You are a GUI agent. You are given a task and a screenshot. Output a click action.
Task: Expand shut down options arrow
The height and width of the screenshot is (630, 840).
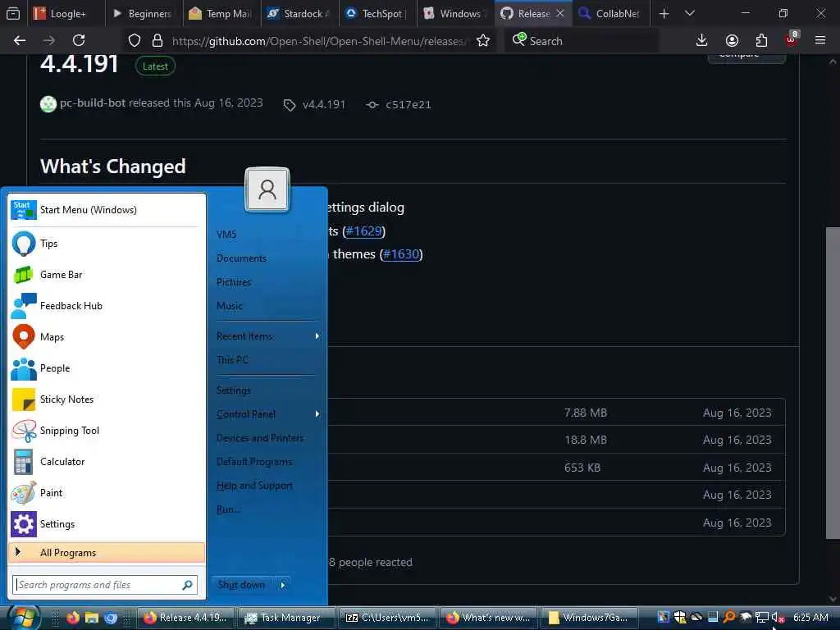pos(283,585)
